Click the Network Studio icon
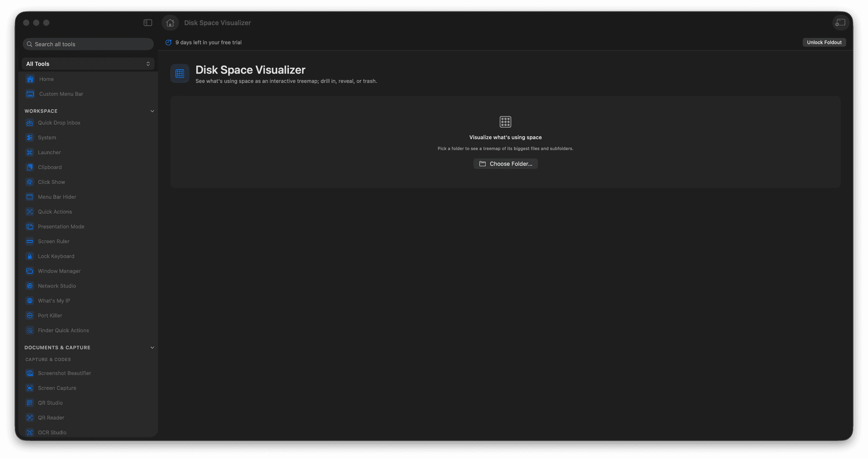 tap(30, 286)
